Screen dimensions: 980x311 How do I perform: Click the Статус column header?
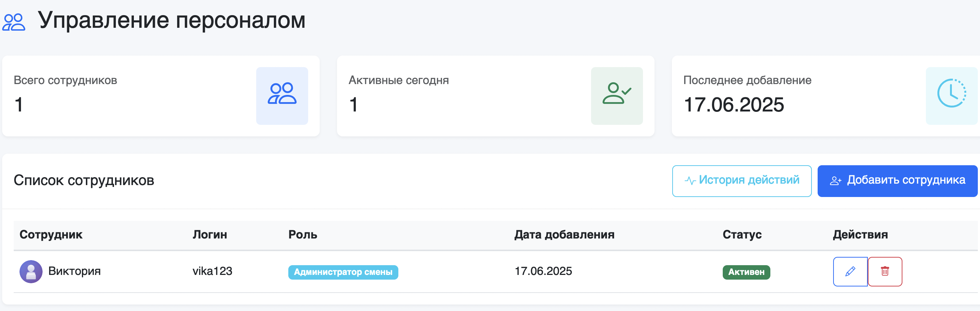point(742,235)
